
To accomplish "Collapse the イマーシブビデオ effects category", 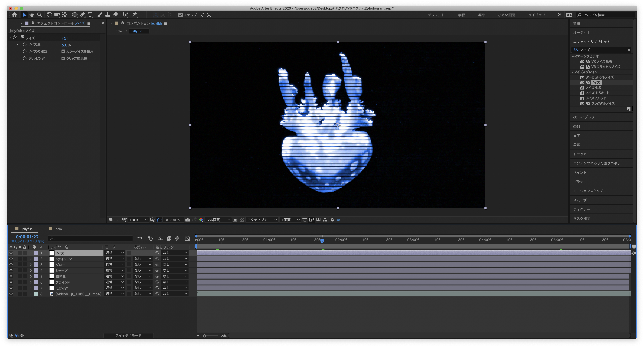I will point(573,56).
